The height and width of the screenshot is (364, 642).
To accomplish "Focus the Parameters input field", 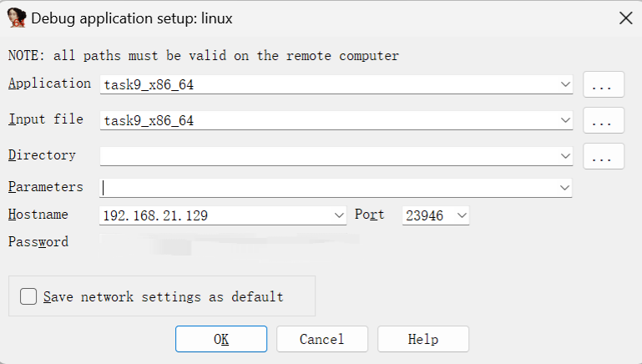I will [x=326, y=188].
